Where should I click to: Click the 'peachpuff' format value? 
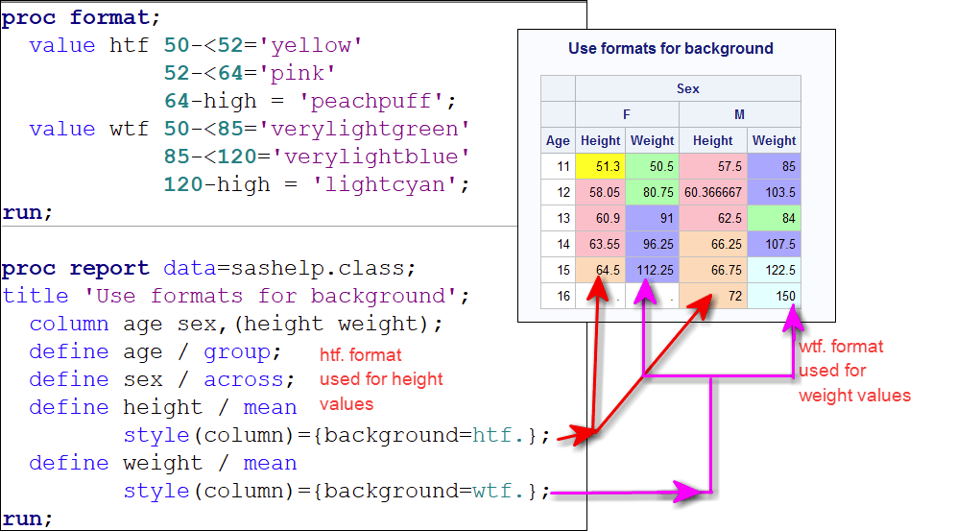(x=371, y=102)
